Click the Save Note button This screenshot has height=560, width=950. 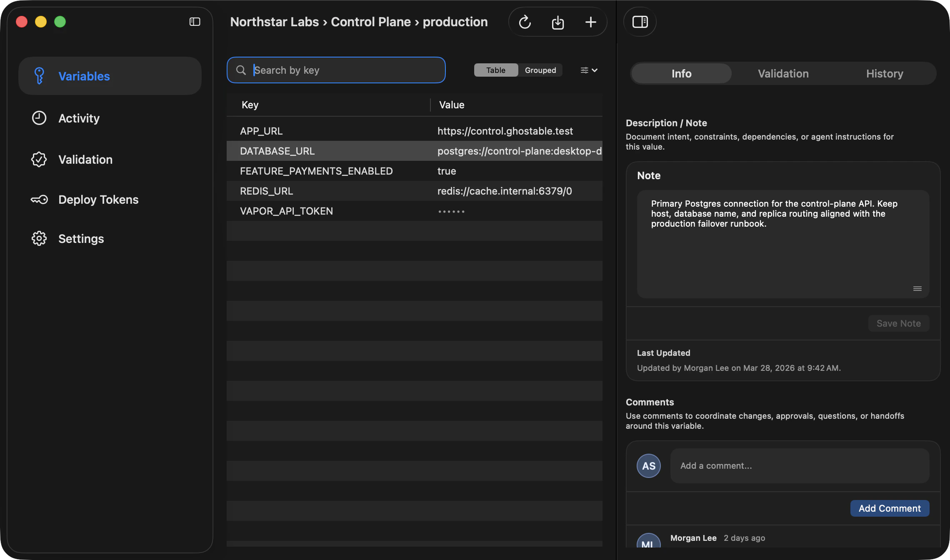[898, 323]
